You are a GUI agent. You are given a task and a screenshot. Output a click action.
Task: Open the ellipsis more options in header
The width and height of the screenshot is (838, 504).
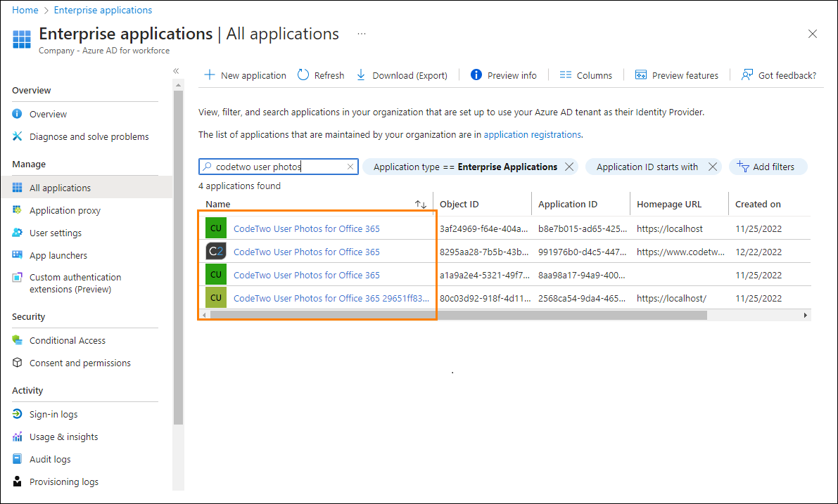pyautogui.click(x=362, y=34)
